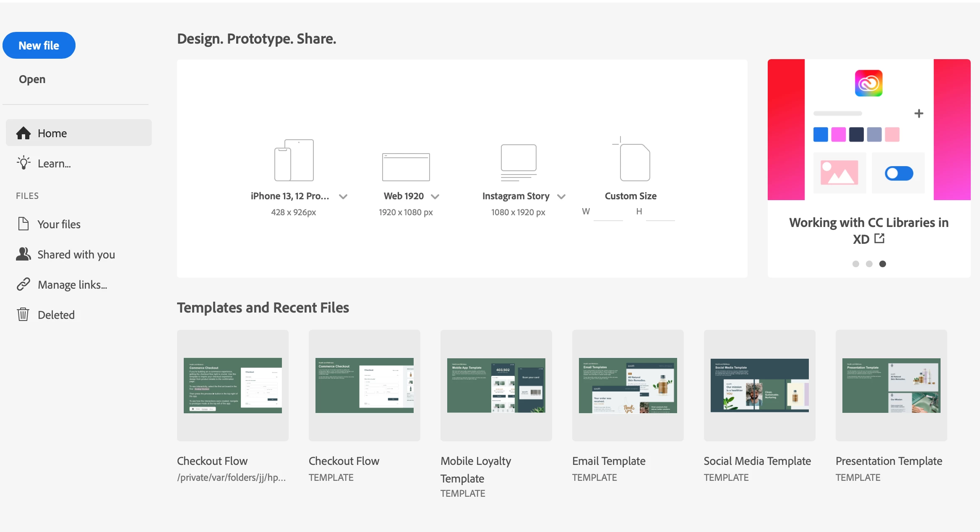Open Web 1920 size dropdown chevron
Viewport: 980px width, 532px height.
click(435, 196)
